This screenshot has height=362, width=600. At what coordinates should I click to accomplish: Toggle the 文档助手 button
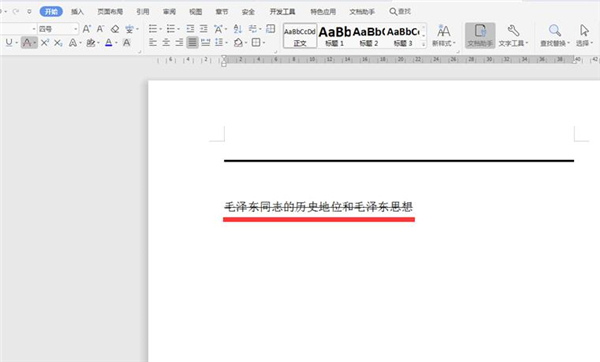coord(480,35)
